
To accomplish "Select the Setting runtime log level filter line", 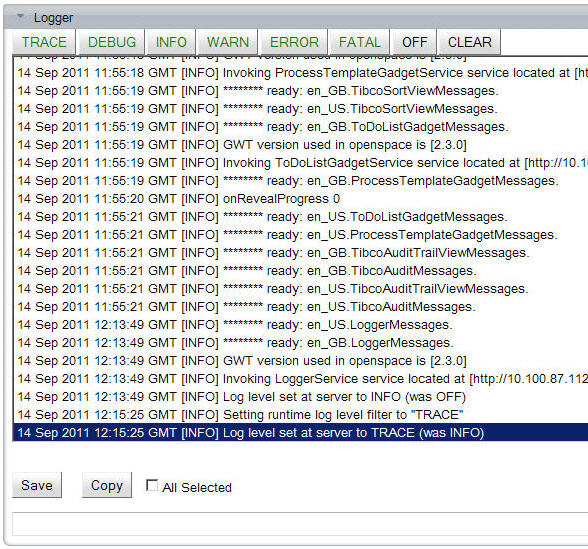I will click(x=301, y=415).
